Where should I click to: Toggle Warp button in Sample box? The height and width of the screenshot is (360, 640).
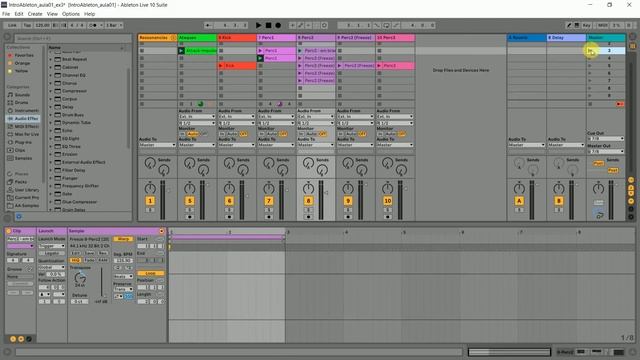[123, 239]
